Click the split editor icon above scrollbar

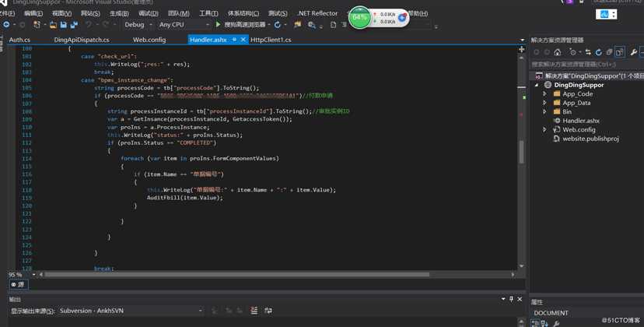click(x=522, y=49)
